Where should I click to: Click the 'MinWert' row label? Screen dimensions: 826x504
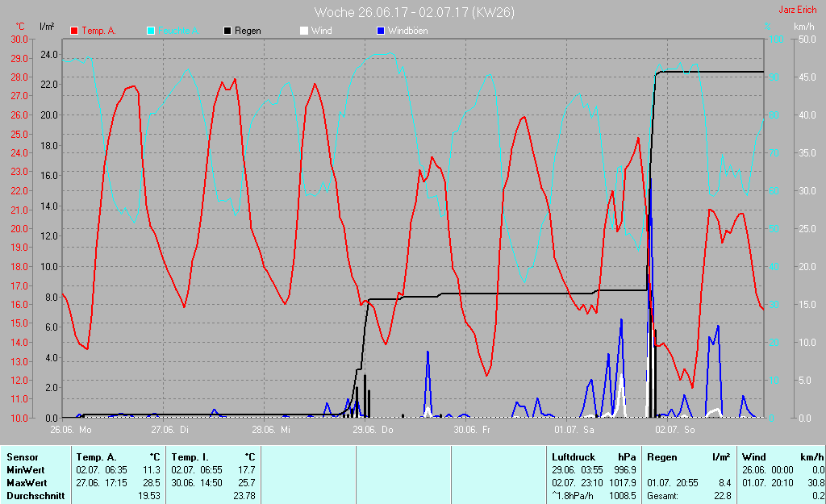click(x=25, y=470)
